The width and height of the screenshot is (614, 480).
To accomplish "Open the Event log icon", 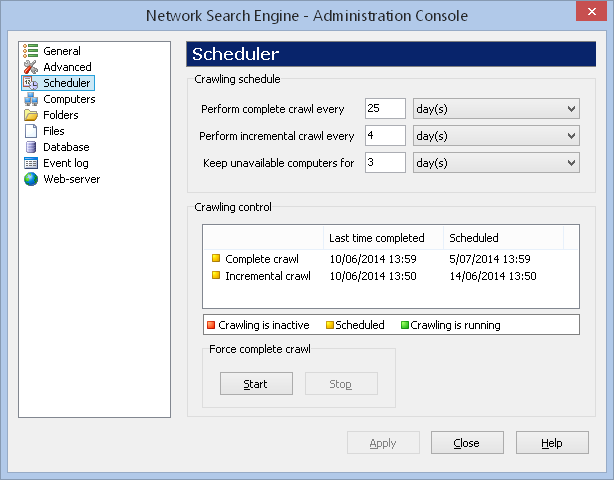I will pyautogui.click(x=31, y=163).
